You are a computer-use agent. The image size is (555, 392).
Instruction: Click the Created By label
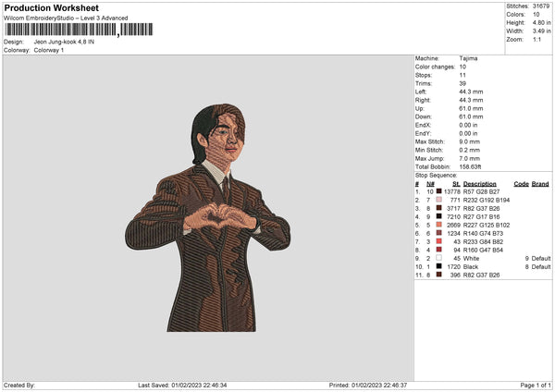(19, 386)
